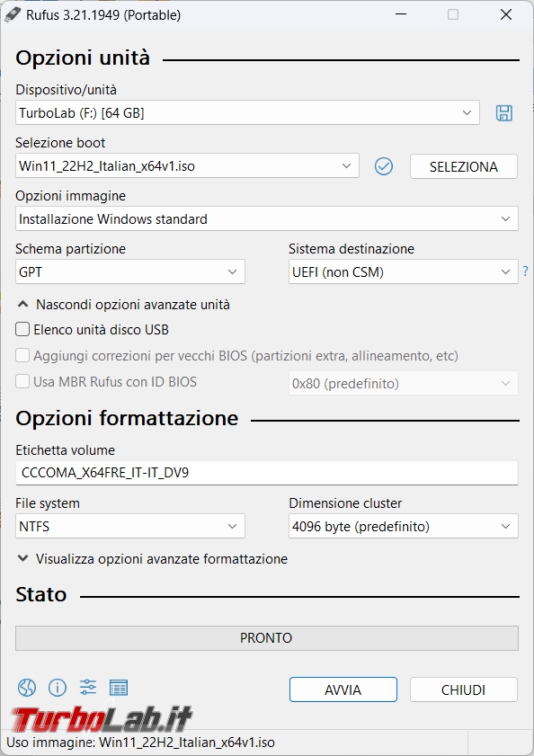This screenshot has width=534, height=756.
Task: Close the Rufus window
Action: (506, 14)
